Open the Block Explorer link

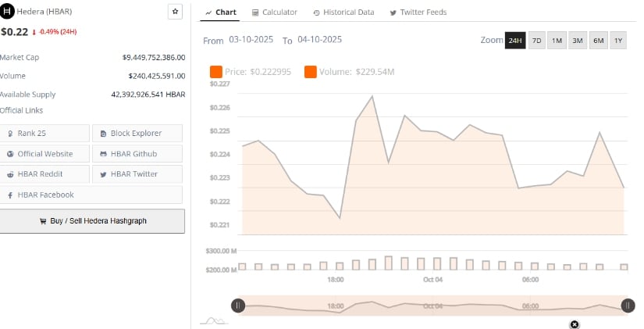click(137, 134)
